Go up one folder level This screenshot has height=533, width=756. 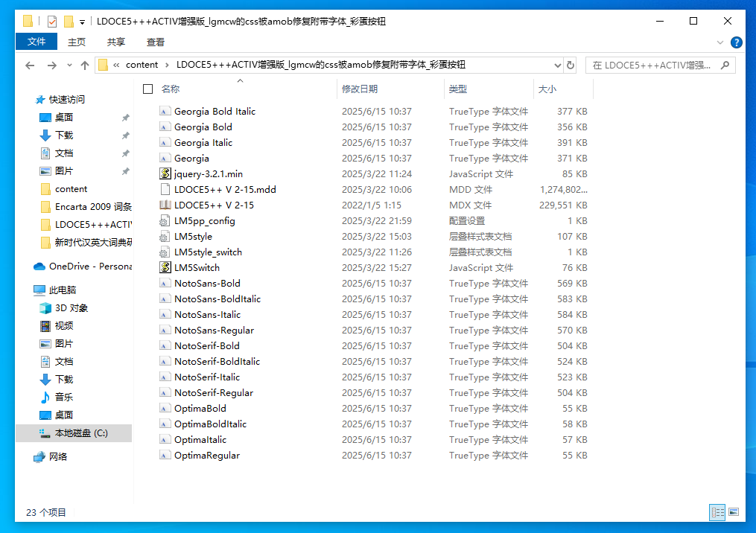(85, 65)
